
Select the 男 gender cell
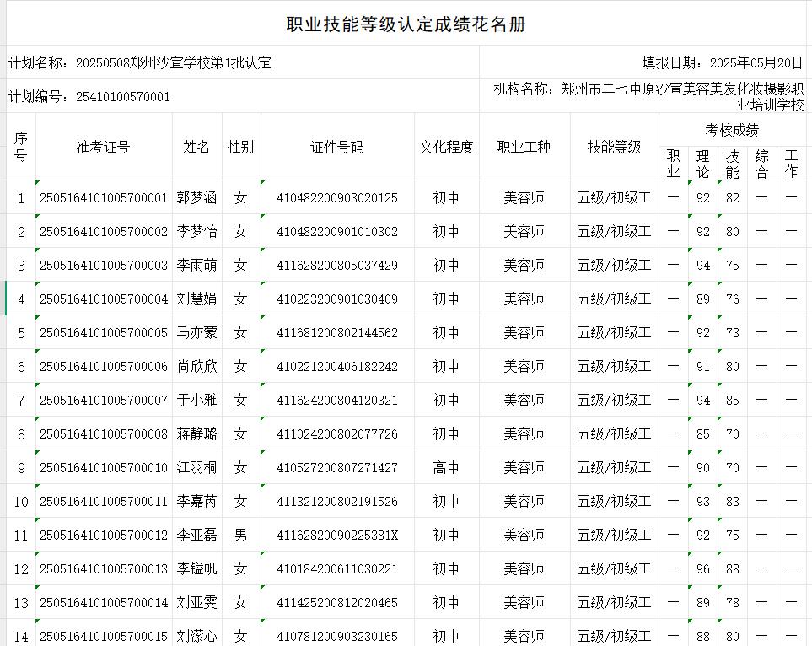(x=241, y=536)
